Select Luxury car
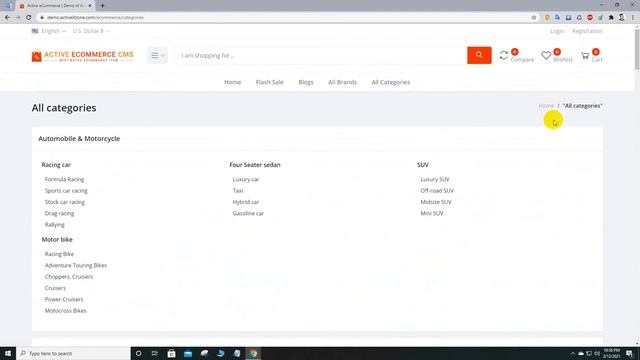Image resolution: width=640 pixels, height=360 pixels. tap(246, 179)
